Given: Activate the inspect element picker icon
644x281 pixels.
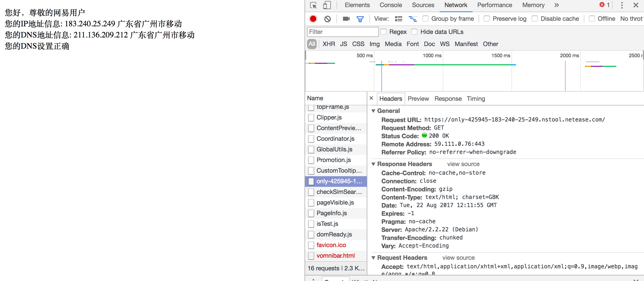Looking at the screenshot, I should [313, 5].
